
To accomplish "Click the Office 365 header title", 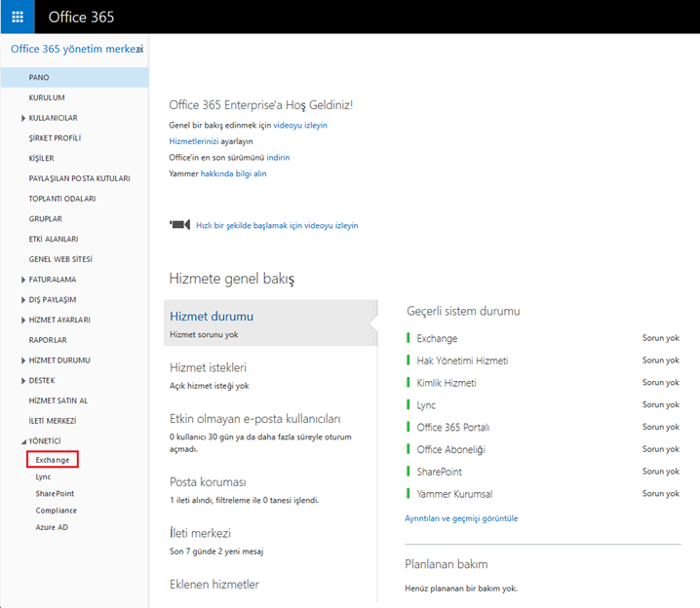I will click(81, 17).
